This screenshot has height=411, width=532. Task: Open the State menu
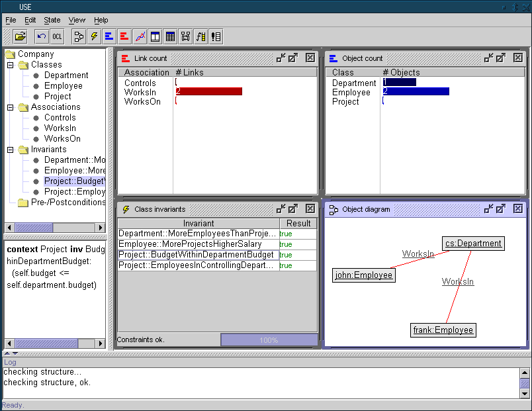pos(52,20)
